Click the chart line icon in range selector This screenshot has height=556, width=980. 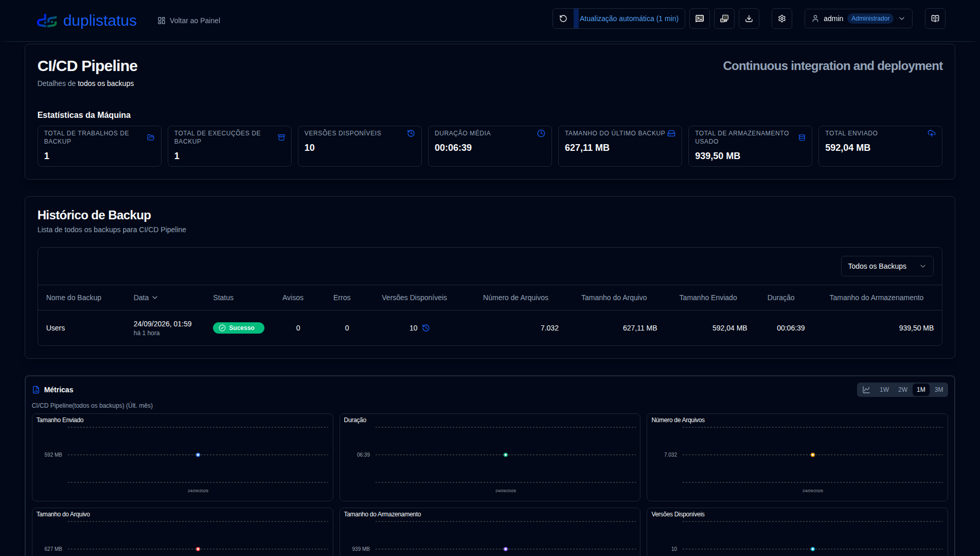click(866, 390)
